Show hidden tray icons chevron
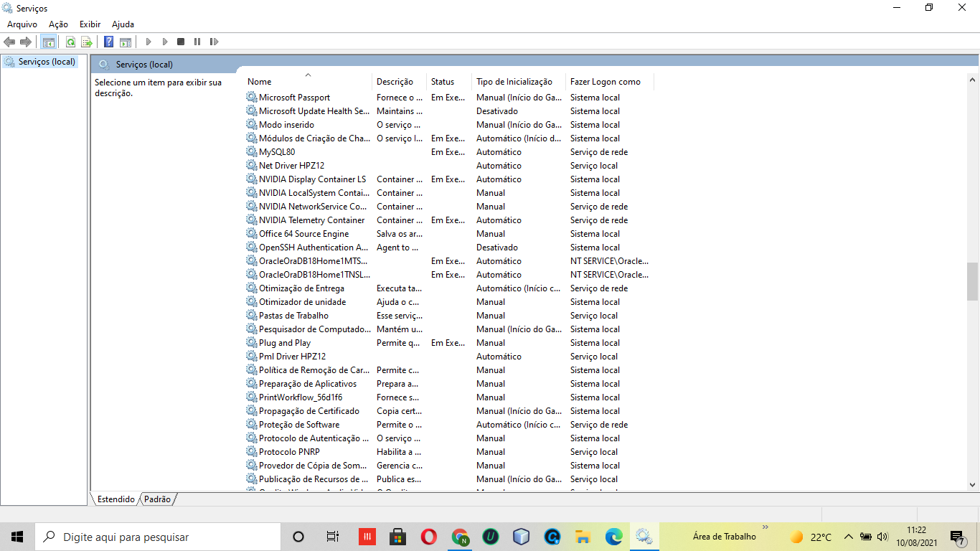 point(848,537)
